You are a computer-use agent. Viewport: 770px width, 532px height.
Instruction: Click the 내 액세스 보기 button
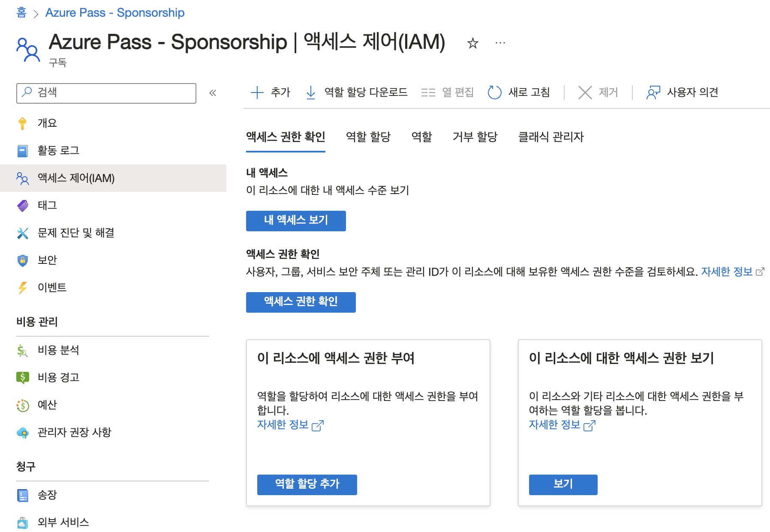tap(296, 221)
